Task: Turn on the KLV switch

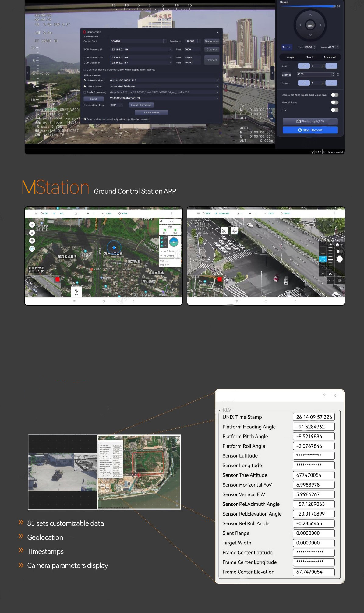Action: click(335, 110)
